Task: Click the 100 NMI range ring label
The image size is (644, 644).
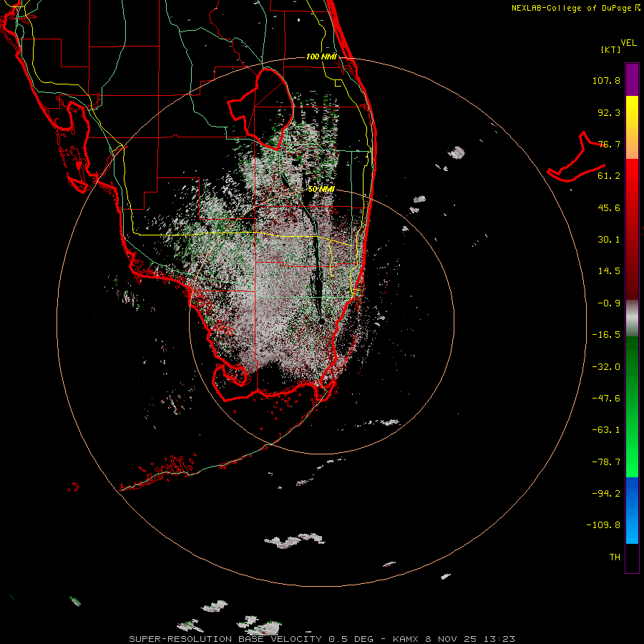Action: pyautogui.click(x=321, y=57)
